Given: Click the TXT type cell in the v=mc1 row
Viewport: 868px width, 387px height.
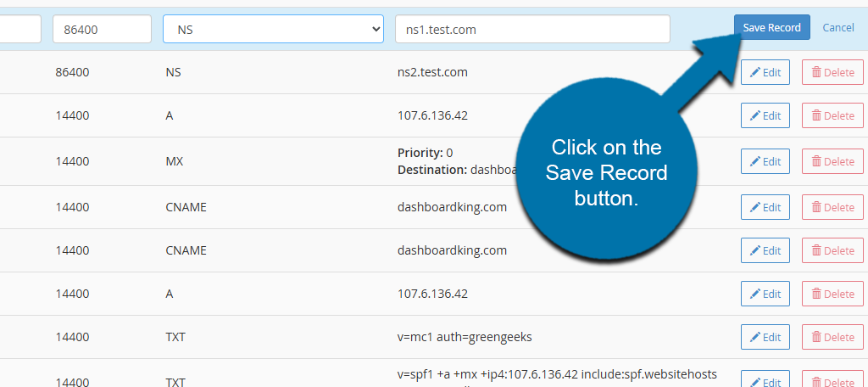Looking at the screenshot, I should pyautogui.click(x=175, y=337).
